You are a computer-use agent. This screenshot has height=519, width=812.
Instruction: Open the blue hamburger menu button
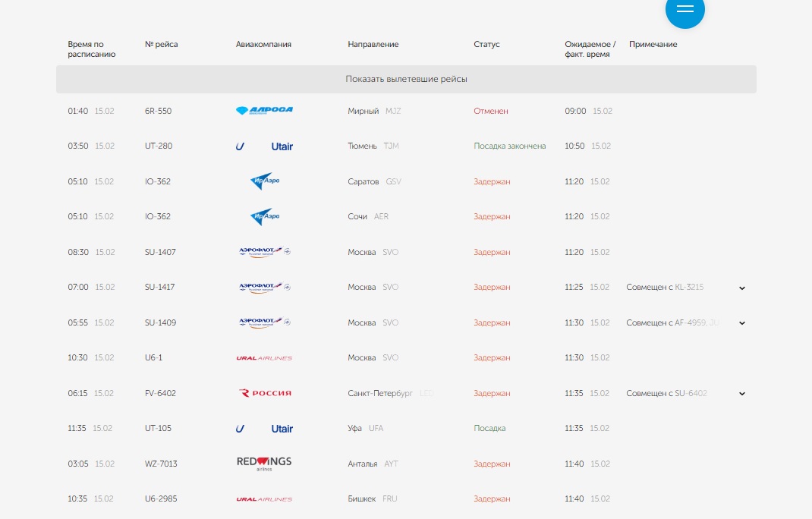coord(685,9)
